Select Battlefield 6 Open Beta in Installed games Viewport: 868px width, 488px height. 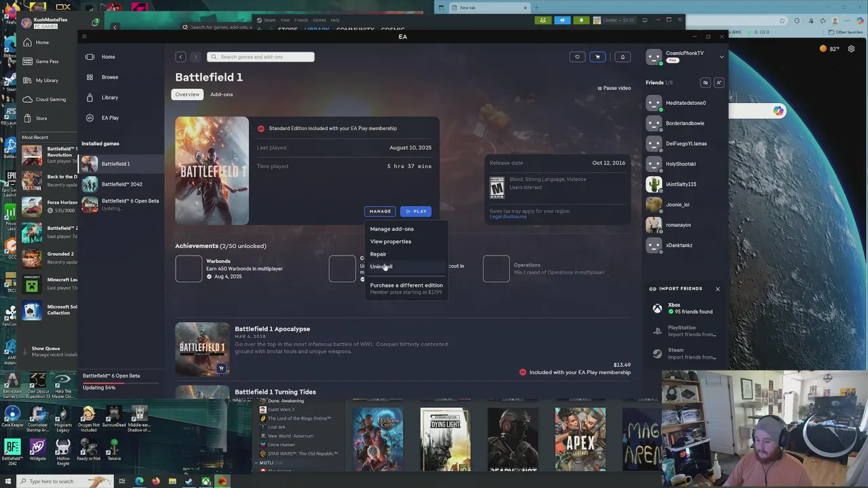[x=120, y=204]
